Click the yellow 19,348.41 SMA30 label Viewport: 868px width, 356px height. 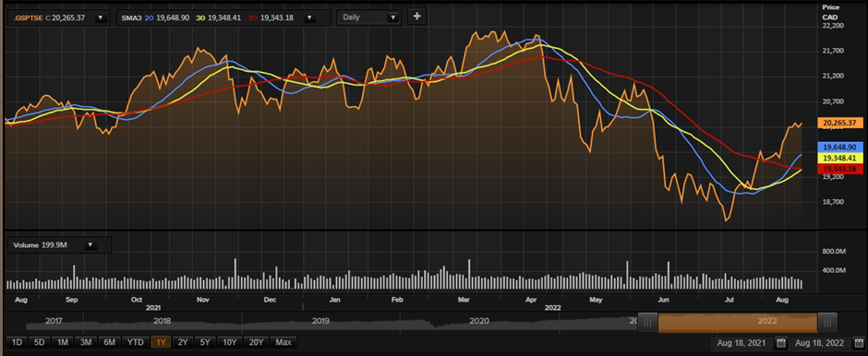(840, 158)
